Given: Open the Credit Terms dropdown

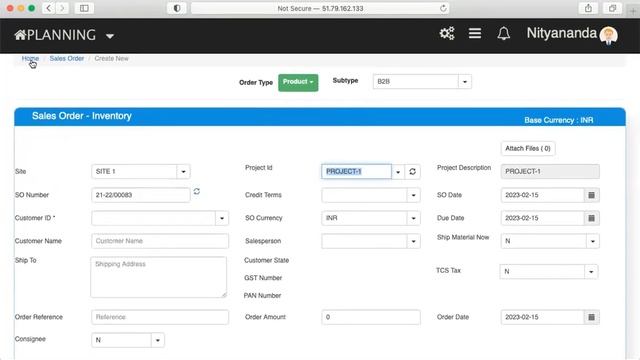Looking at the screenshot, I should 413,195.
